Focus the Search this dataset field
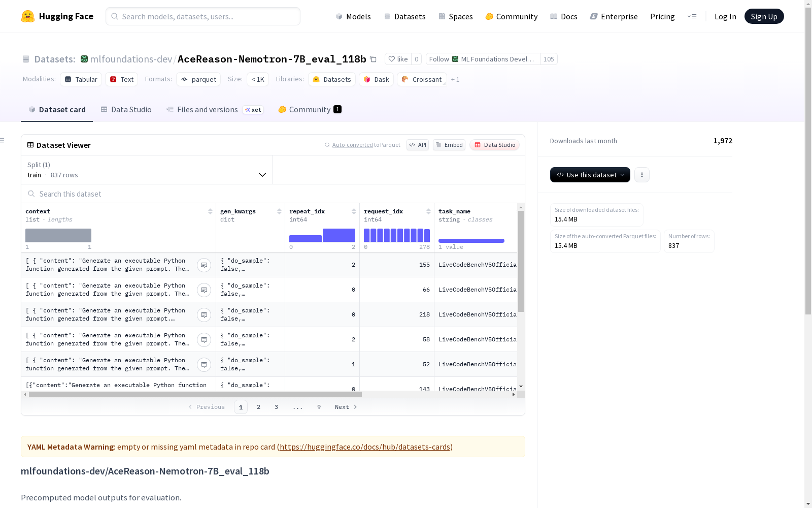 (273, 194)
